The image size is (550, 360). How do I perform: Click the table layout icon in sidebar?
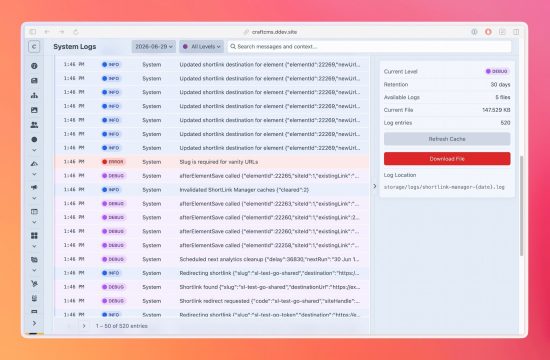click(x=34, y=212)
